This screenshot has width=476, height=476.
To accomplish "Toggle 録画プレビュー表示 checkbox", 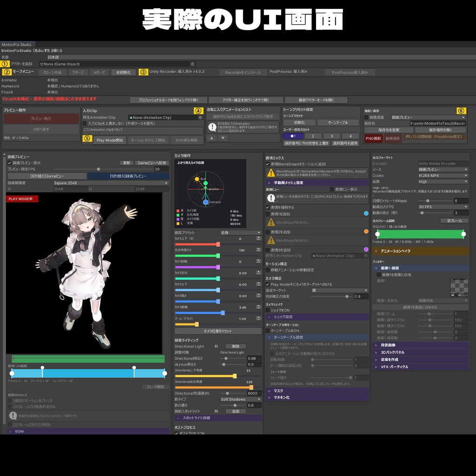I will tap(9, 163).
